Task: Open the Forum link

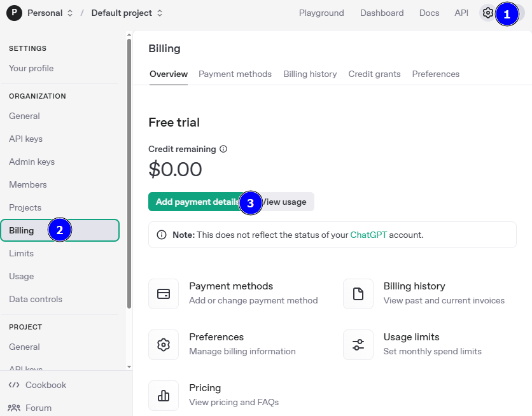Action: [38, 408]
